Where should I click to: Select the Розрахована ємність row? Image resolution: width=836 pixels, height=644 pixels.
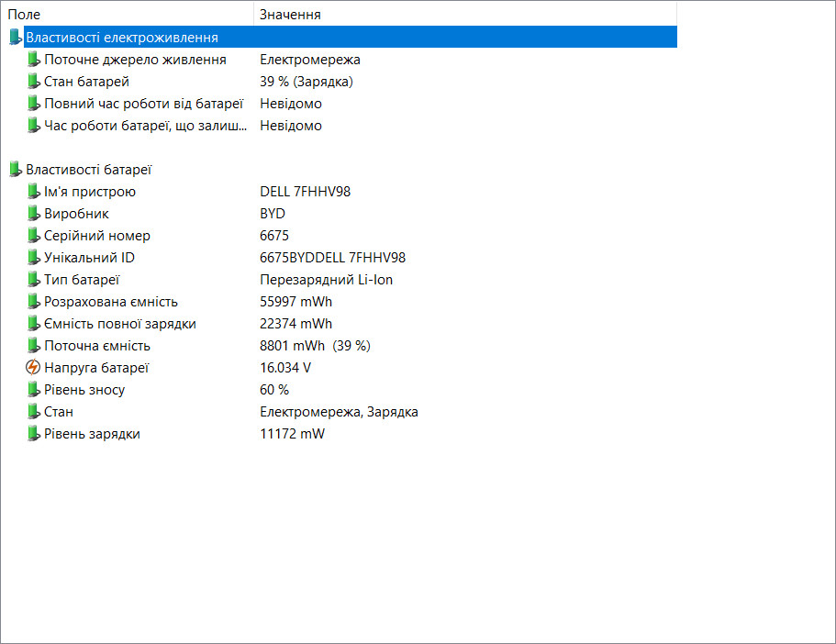pyautogui.click(x=111, y=302)
